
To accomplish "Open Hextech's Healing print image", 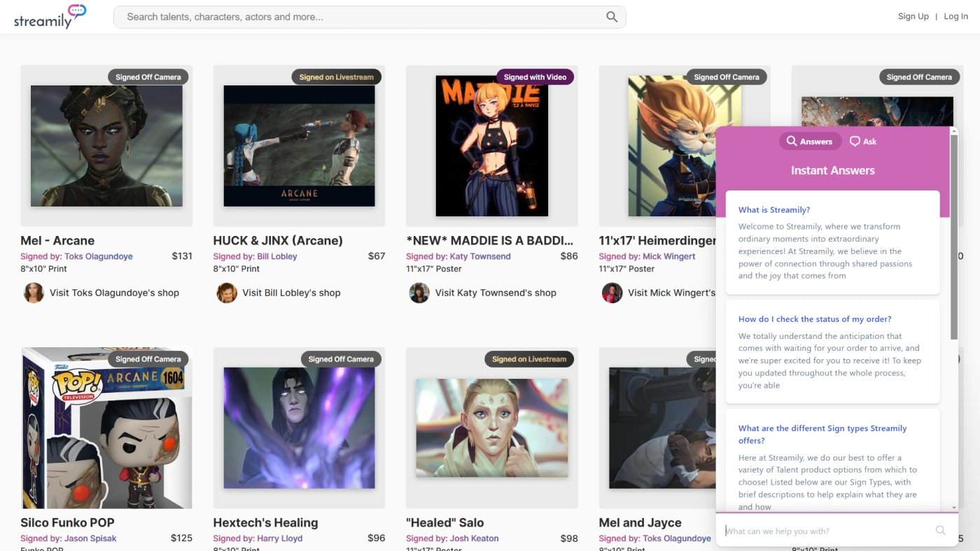I will tap(299, 428).
